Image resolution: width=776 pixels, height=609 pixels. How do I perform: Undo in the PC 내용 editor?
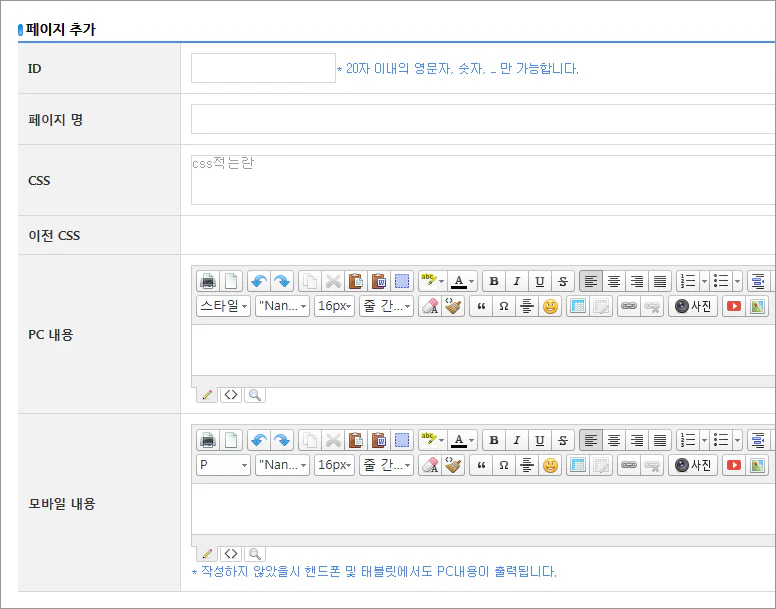click(x=259, y=281)
